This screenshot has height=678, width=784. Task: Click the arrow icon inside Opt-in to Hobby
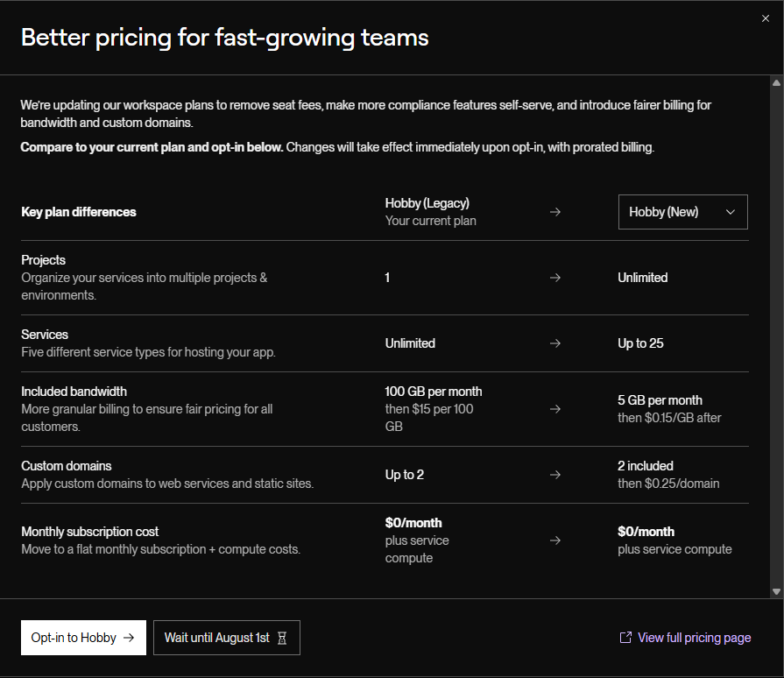coord(129,638)
